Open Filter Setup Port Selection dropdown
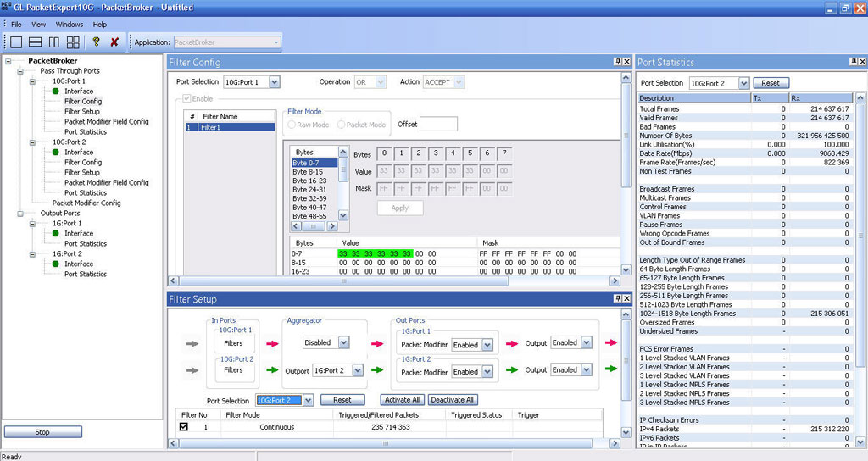 (309, 400)
